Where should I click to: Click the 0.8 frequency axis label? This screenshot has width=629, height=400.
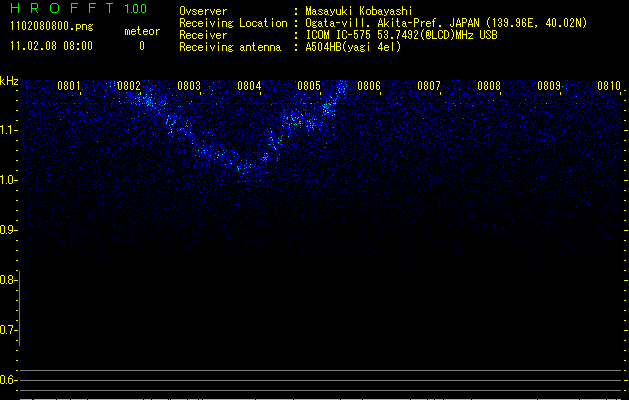(x=6, y=280)
